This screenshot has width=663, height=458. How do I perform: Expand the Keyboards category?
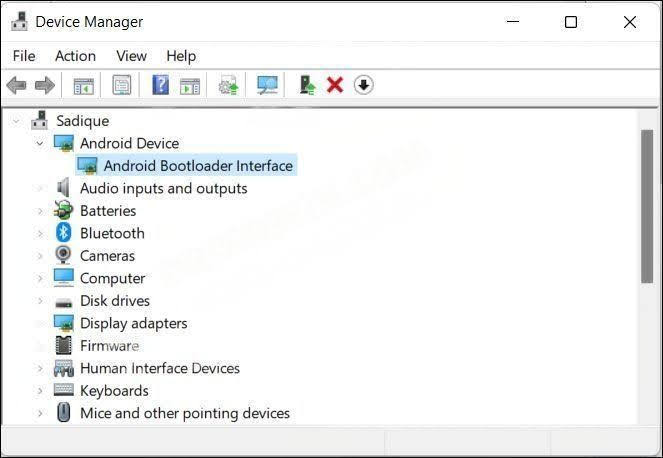(40, 391)
